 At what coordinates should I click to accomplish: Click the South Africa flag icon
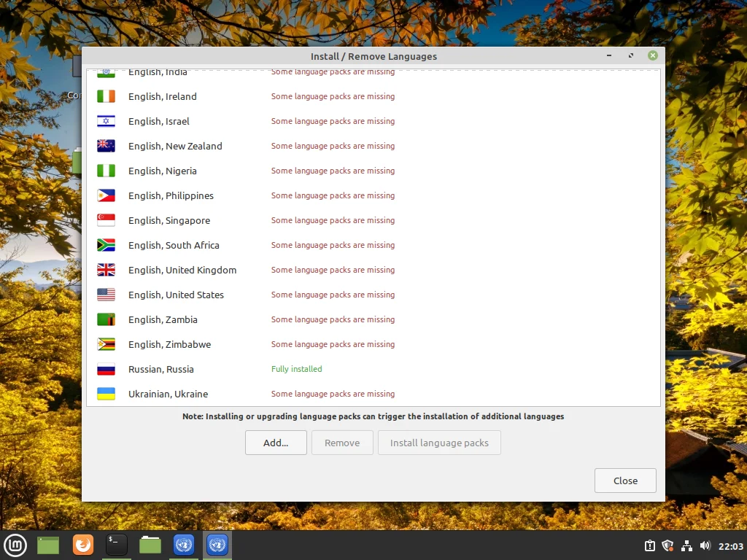tap(106, 245)
